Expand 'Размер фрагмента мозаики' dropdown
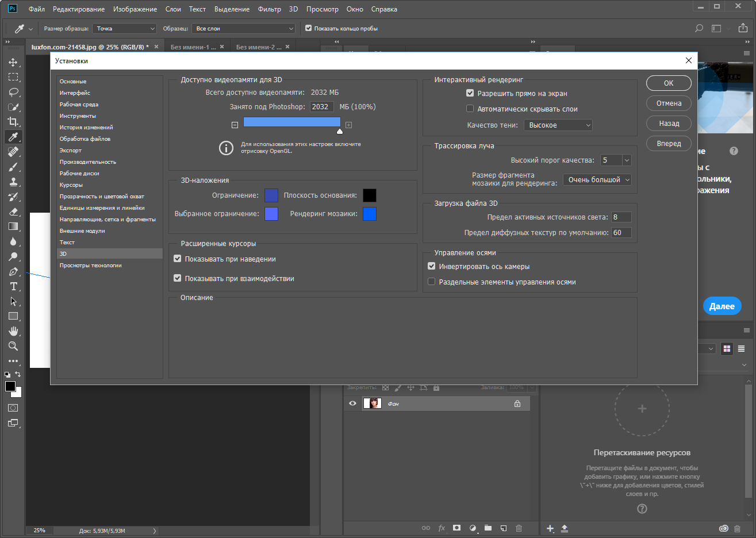 (597, 180)
